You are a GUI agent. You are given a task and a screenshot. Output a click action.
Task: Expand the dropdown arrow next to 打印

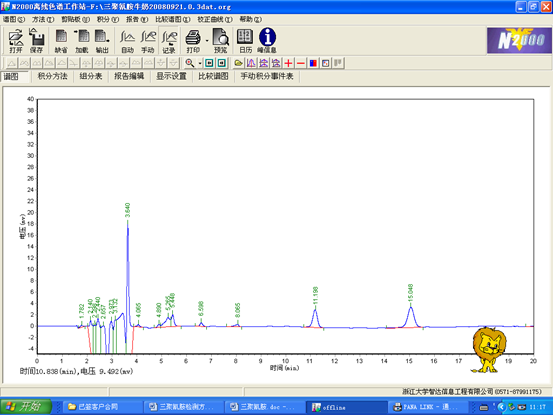[207, 41]
